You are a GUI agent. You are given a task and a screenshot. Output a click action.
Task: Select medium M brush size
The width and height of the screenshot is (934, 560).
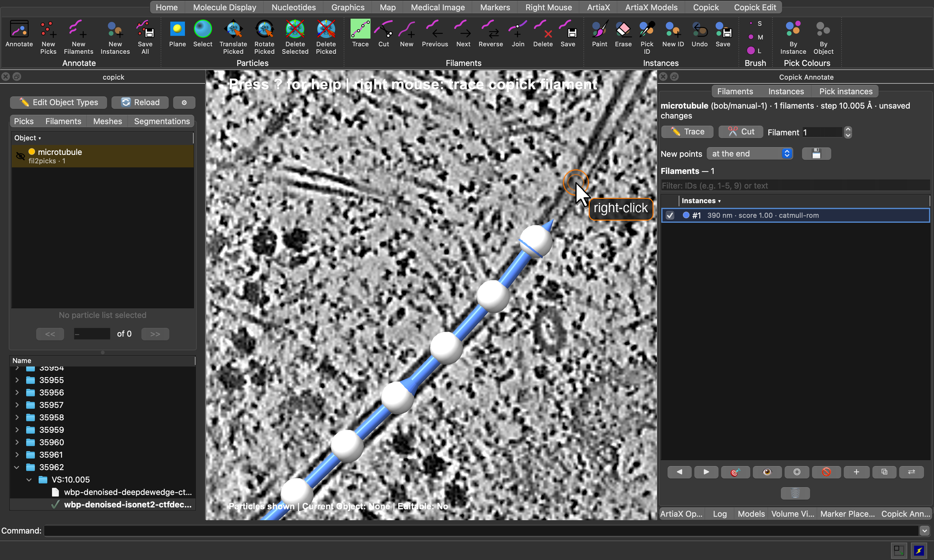(x=755, y=37)
